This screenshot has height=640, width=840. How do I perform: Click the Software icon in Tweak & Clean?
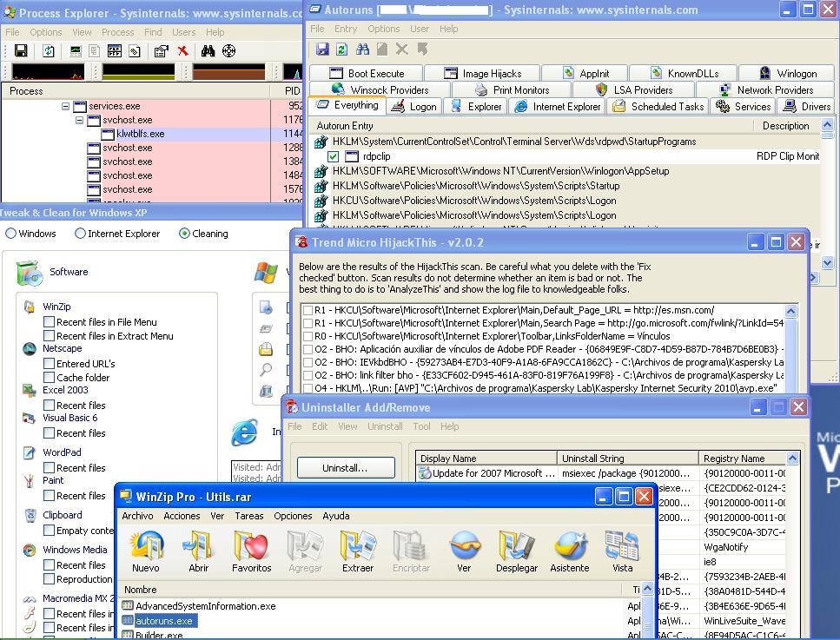30,273
